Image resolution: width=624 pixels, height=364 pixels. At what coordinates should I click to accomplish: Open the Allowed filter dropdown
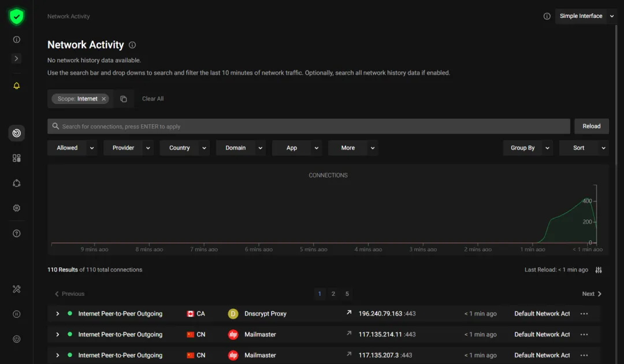tap(72, 148)
